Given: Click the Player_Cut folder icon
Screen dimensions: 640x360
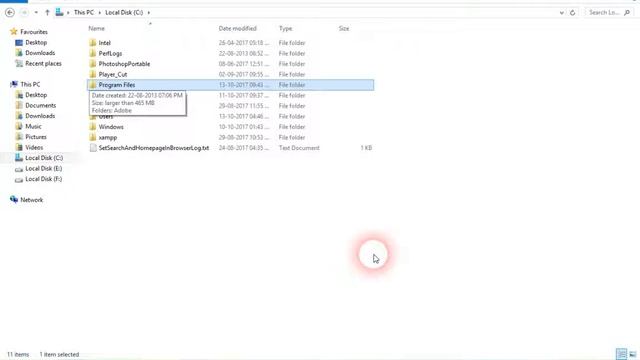Looking at the screenshot, I should click(93, 74).
